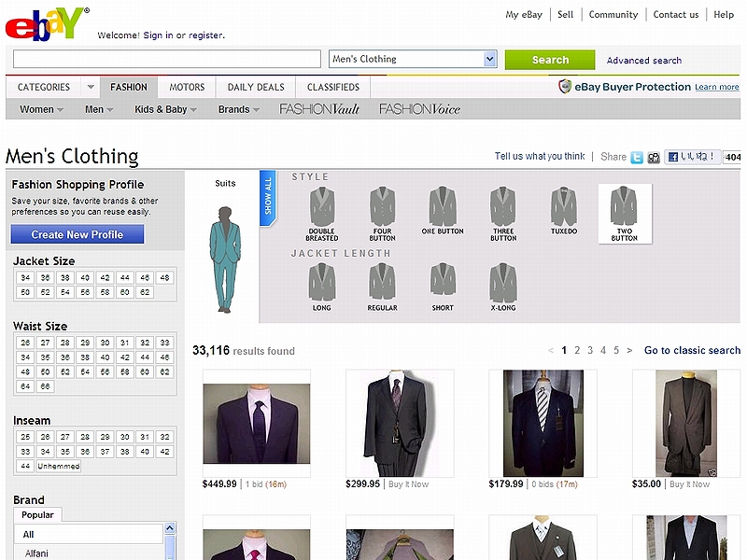Click the Create New Profile button

78,234
